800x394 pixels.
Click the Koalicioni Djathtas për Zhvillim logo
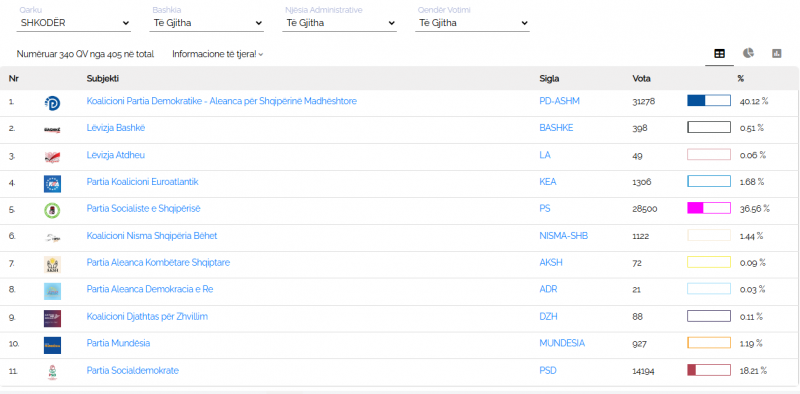click(x=52, y=318)
